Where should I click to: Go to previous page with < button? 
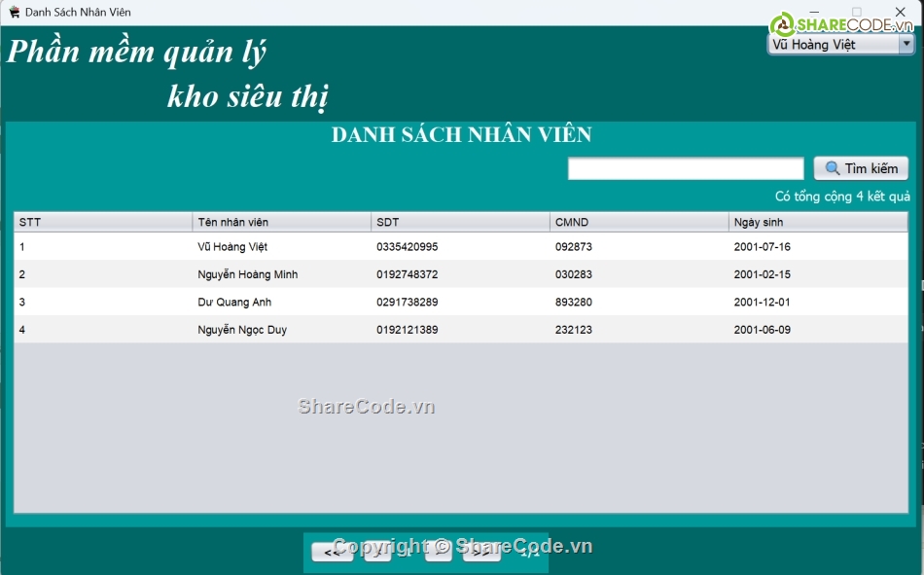click(x=377, y=552)
